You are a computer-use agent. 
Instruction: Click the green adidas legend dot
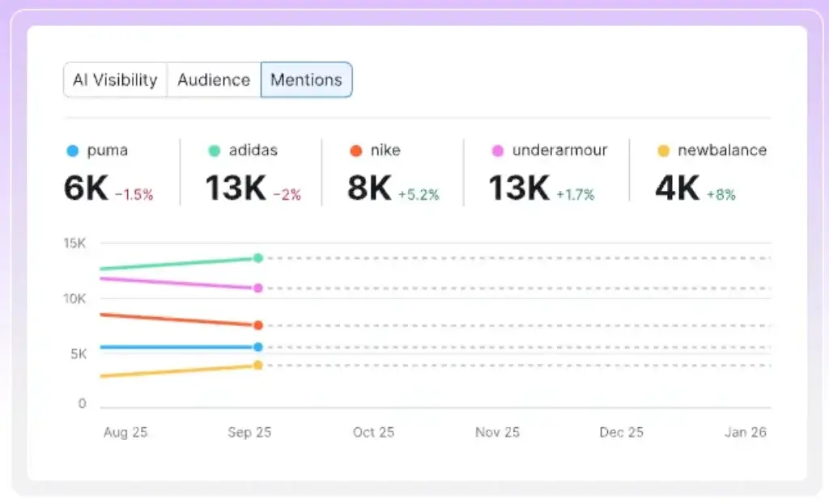(x=214, y=151)
